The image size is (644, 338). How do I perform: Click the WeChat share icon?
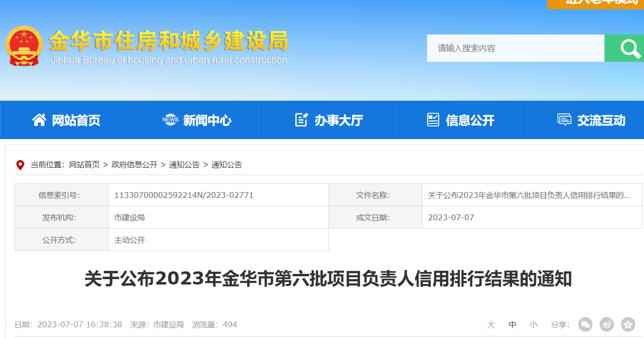(x=585, y=324)
